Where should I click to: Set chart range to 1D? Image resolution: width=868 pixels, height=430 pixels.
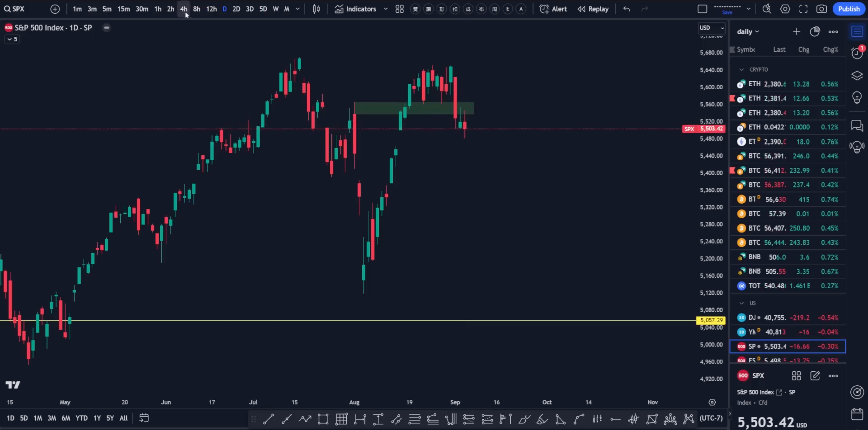tap(10, 418)
